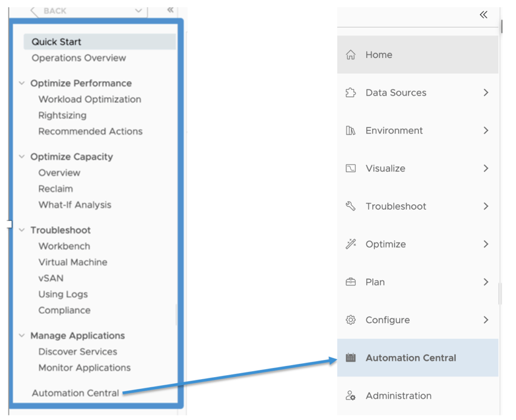Viewport: 516px width, 420px height.
Task: Click the Home house icon
Action: [x=351, y=55]
